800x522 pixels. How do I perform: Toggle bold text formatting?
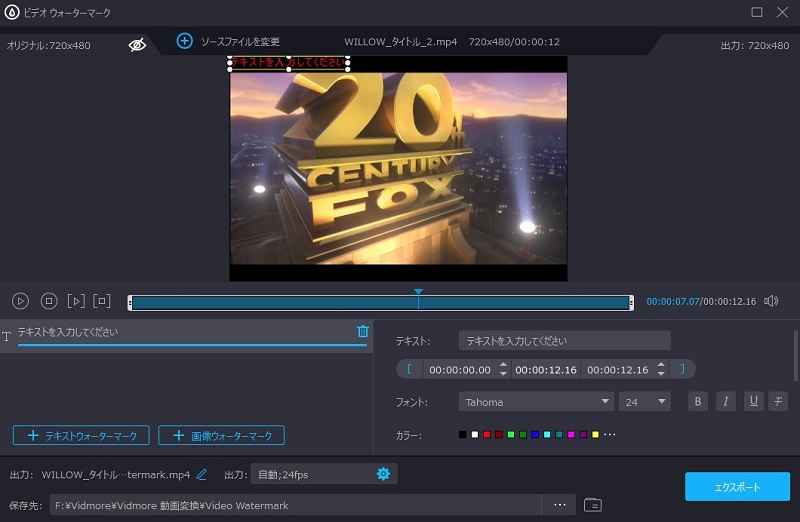point(698,401)
